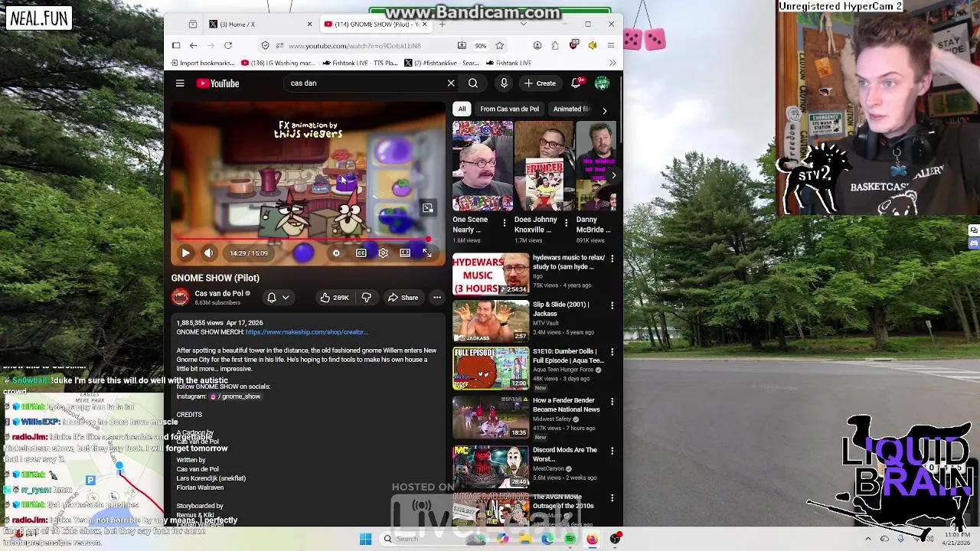
Task: Open options for hydewars music video
Action: tap(612, 259)
